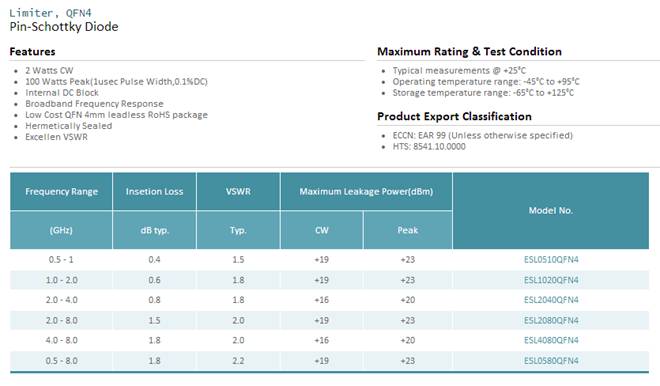Image resolution: width=660 pixels, height=386 pixels.
Task: Click the CW sub-header cell
Action: 322,230
